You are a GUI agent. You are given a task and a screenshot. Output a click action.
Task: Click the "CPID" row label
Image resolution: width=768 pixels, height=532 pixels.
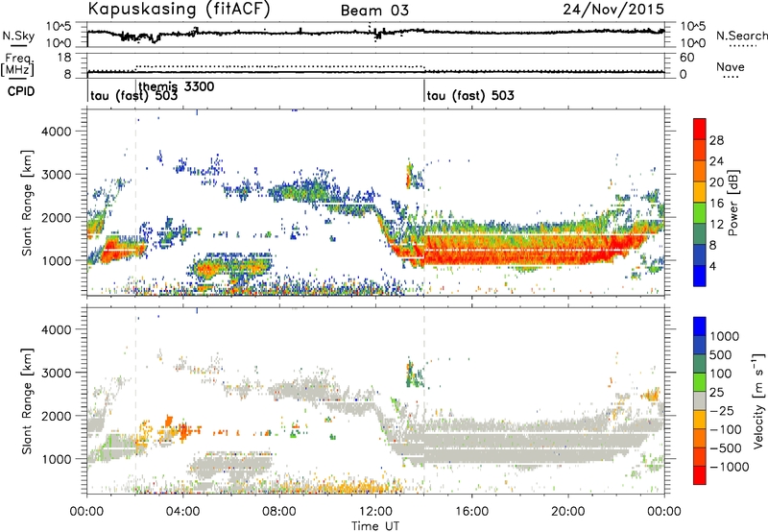(x=21, y=91)
